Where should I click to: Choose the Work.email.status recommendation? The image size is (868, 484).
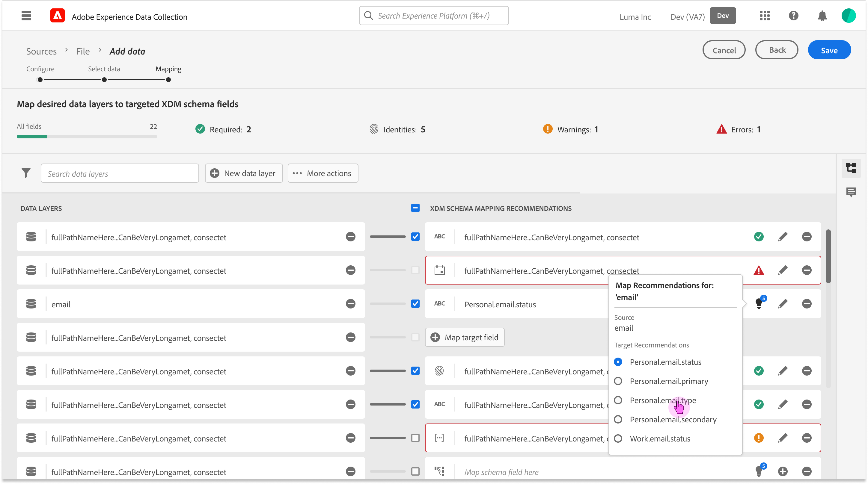pyautogui.click(x=618, y=438)
